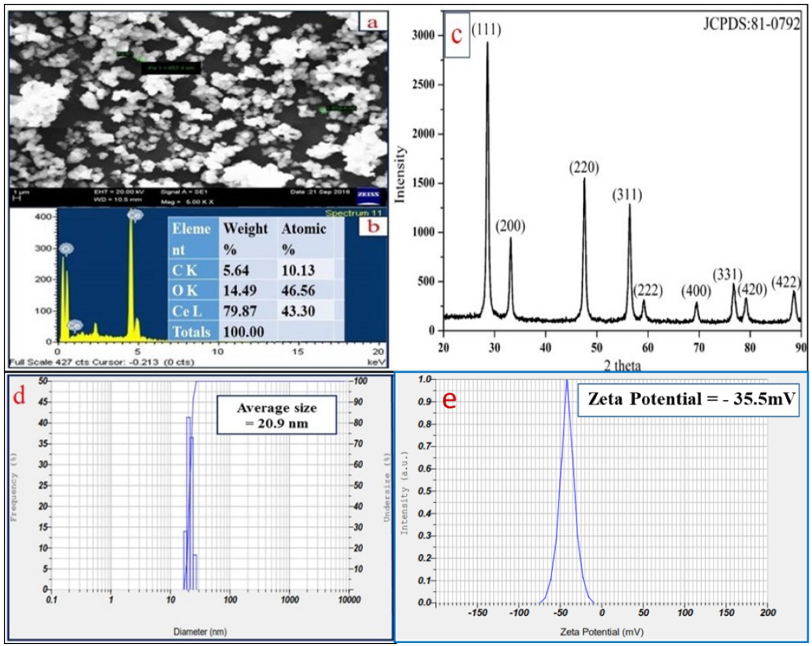Click the O marker on EDX spectrum
This screenshot has height=646, width=812.
tap(67, 249)
